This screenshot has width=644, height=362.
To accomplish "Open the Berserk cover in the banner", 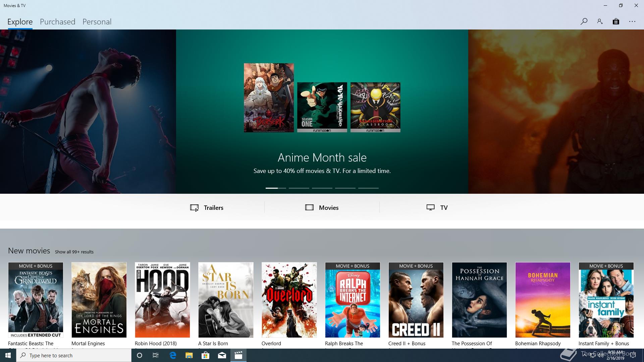I will 269,98.
